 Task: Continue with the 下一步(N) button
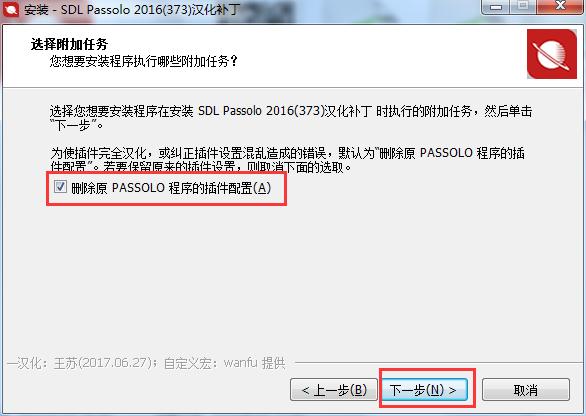425,390
